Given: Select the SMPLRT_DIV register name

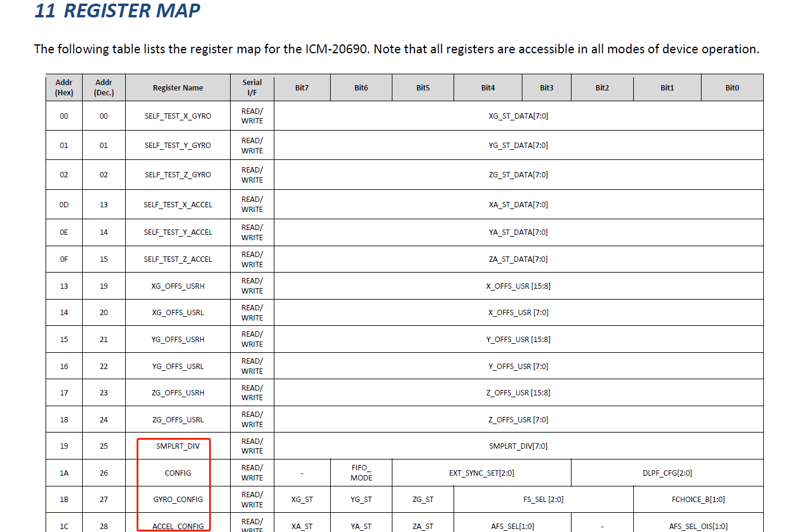Looking at the screenshot, I should [178, 446].
